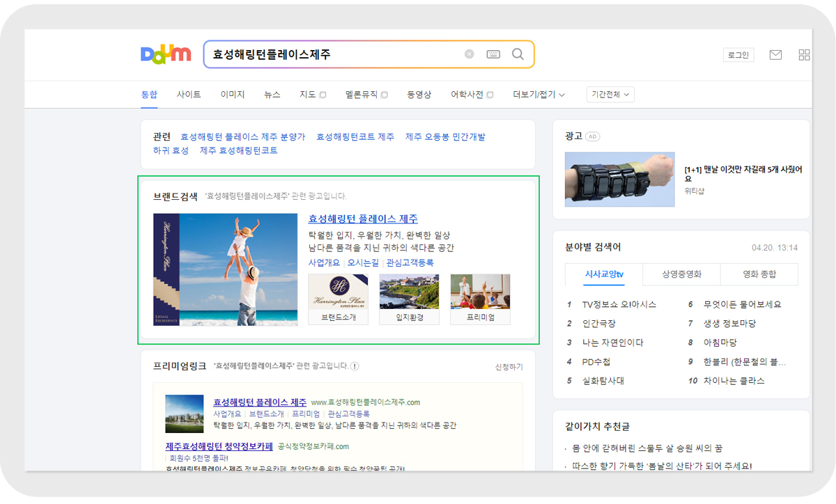This screenshot has height=504, width=836.
Task: Click ranked keyword 실화탐사대
Action: point(603,381)
